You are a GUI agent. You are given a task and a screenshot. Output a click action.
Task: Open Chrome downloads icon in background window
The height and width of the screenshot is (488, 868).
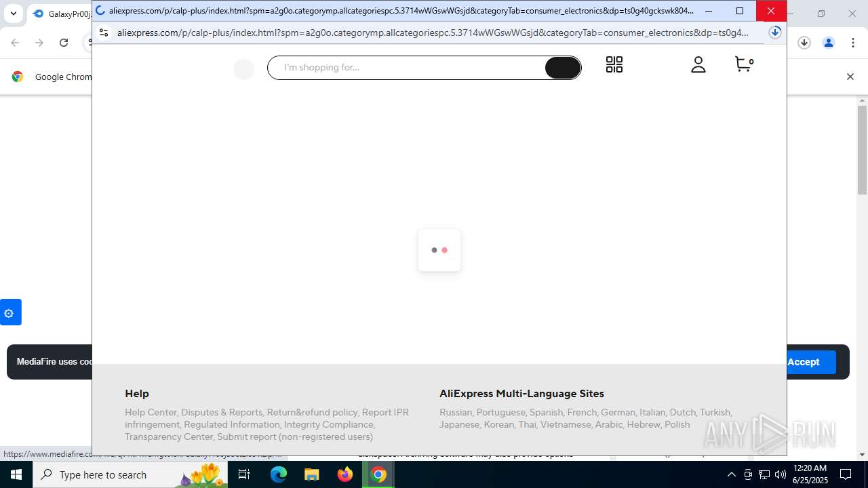click(804, 43)
